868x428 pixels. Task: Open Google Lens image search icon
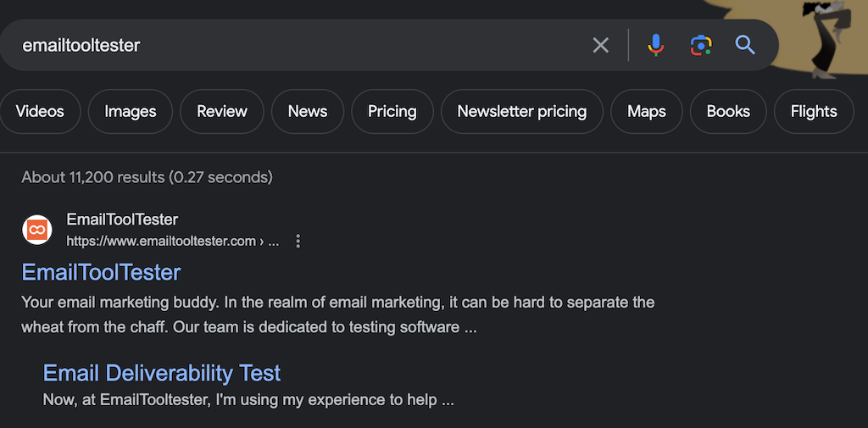[701, 45]
